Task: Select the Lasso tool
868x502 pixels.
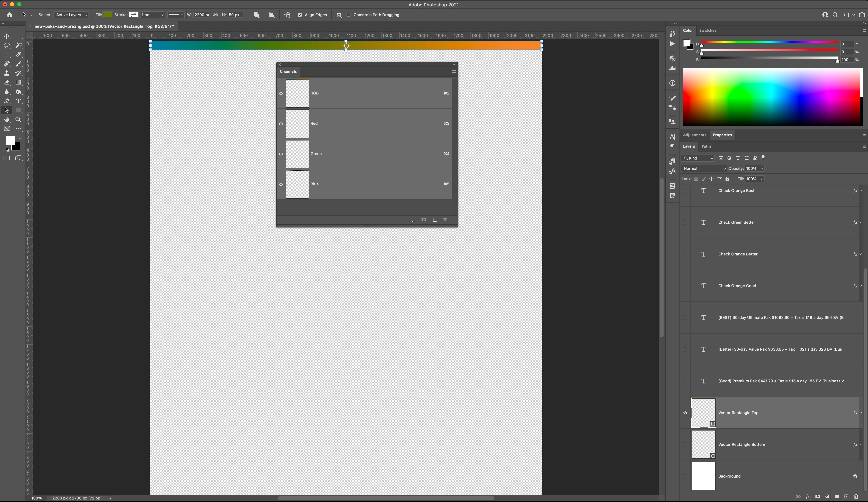Action: 7,45
